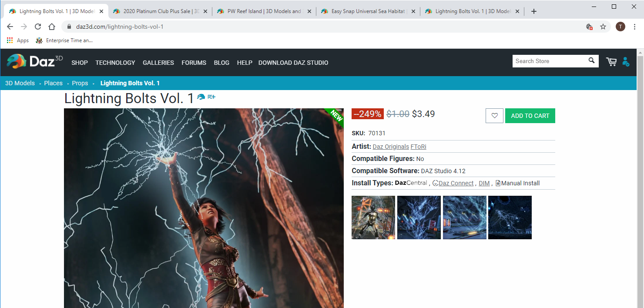Click SKU number 70131
Screen dimensions: 644x308
[377, 133]
